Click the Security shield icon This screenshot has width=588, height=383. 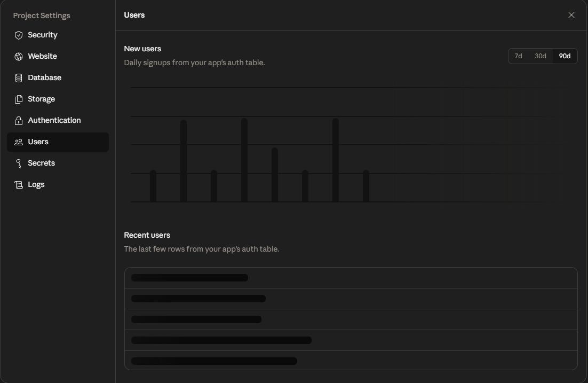(x=19, y=35)
